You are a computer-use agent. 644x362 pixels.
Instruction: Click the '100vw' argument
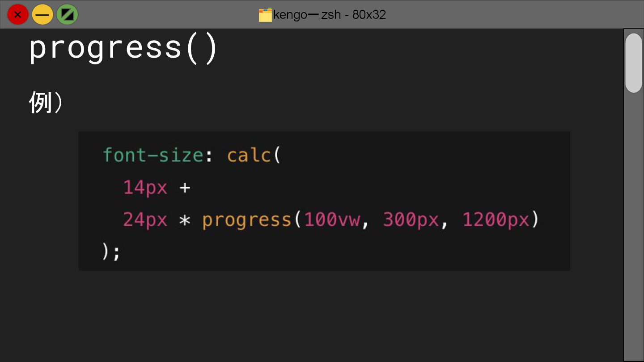click(x=332, y=220)
